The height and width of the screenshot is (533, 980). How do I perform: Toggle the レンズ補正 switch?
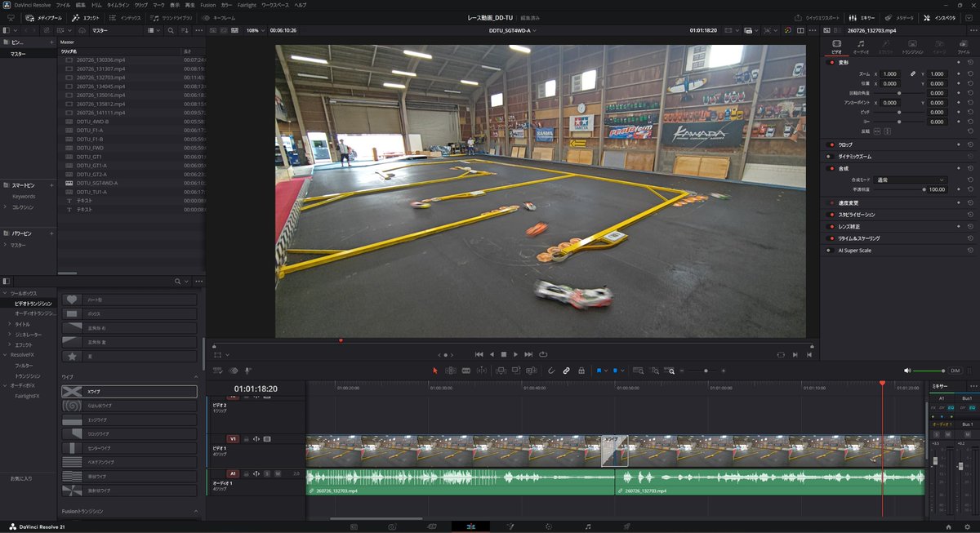[x=830, y=226]
